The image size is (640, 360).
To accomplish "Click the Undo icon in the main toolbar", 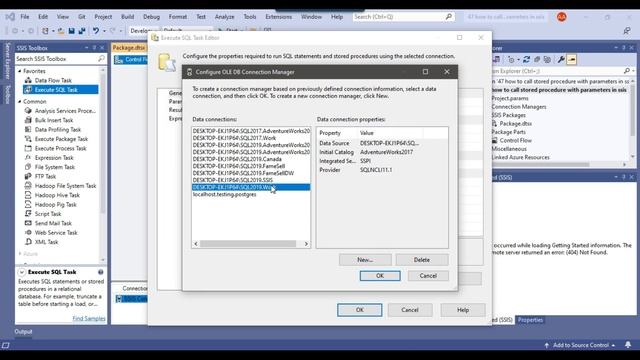I will [96, 31].
